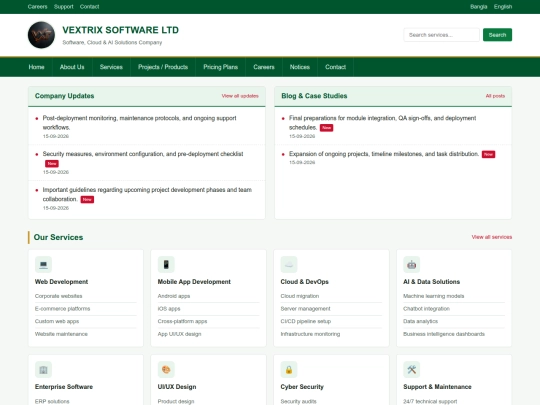Click Server management list item

click(x=305, y=309)
